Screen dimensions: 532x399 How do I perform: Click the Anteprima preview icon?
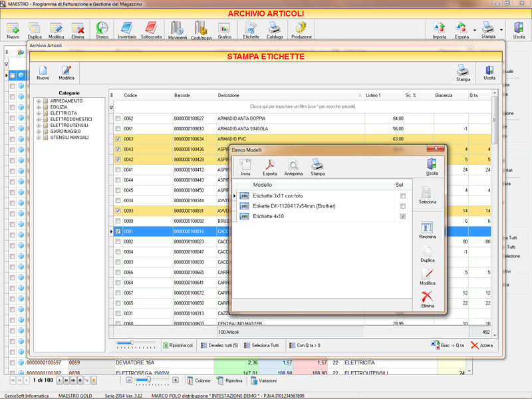(293, 167)
